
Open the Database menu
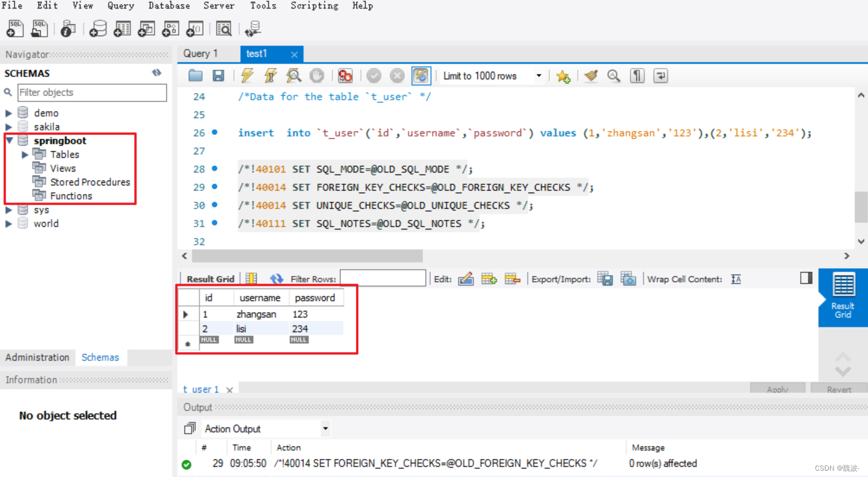pyautogui.click(x=169, y=6)
